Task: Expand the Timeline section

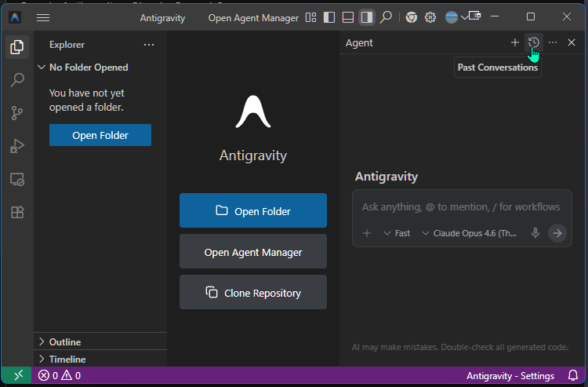Action: [67, 360]
